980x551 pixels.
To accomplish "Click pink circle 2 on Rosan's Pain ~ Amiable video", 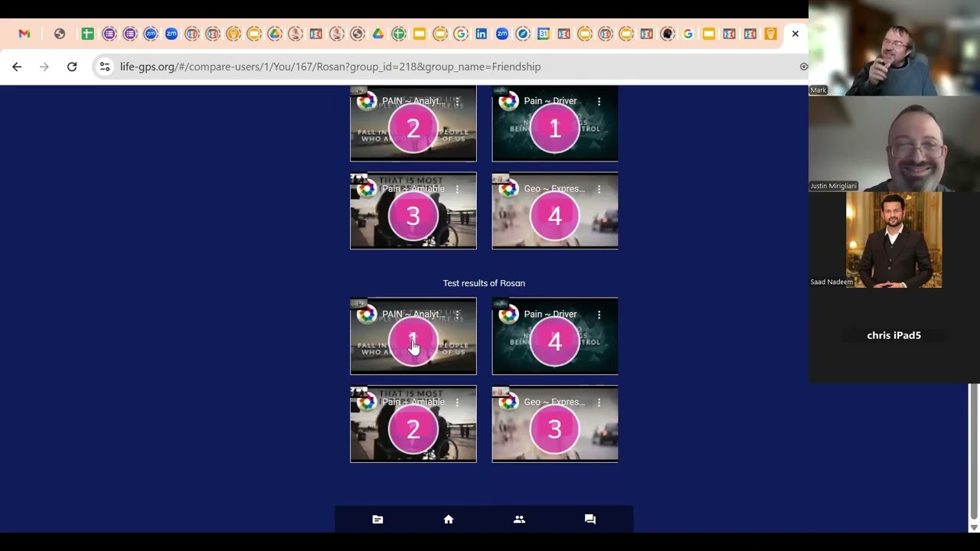I will pos(413,429).
